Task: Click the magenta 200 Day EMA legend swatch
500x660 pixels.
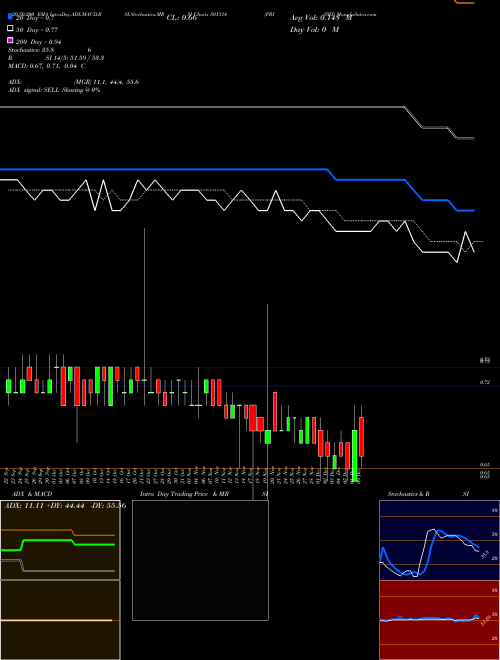Action: pos(10,40)
